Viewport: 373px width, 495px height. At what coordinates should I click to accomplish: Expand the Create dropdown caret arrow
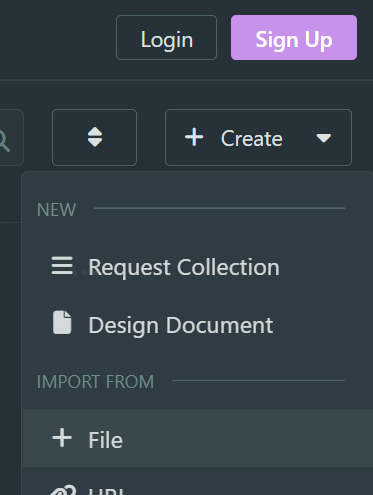[x=323, y=138]
